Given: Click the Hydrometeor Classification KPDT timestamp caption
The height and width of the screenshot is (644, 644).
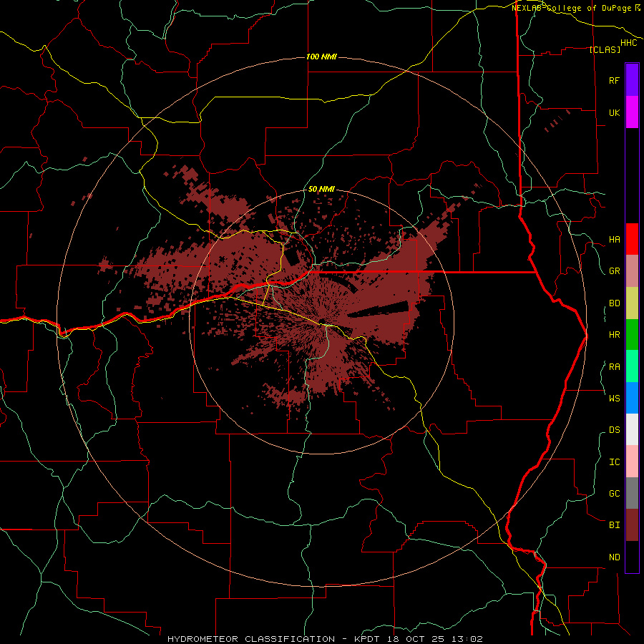Looking at the screenshot, I should click(325, 639).
